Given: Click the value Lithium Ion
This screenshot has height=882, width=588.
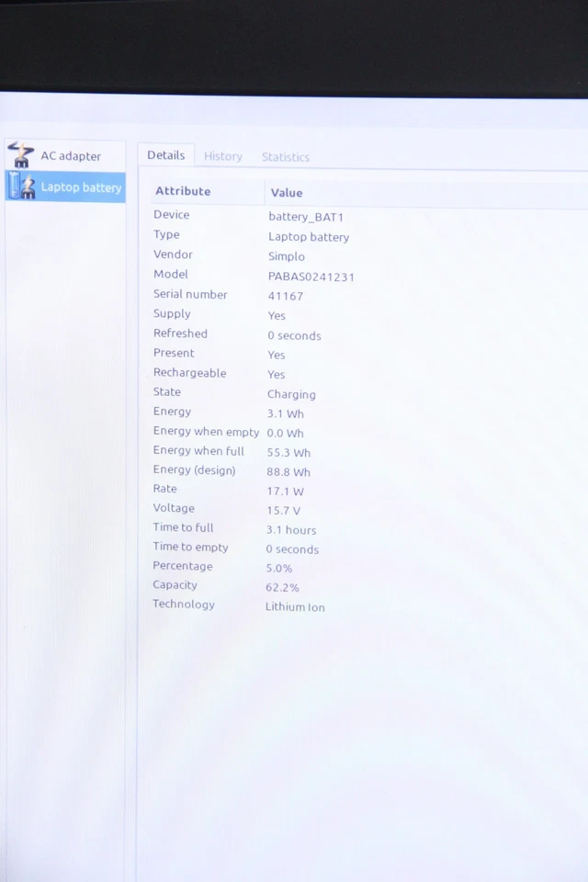Looking at the screenshot, I should coord(295,607).
